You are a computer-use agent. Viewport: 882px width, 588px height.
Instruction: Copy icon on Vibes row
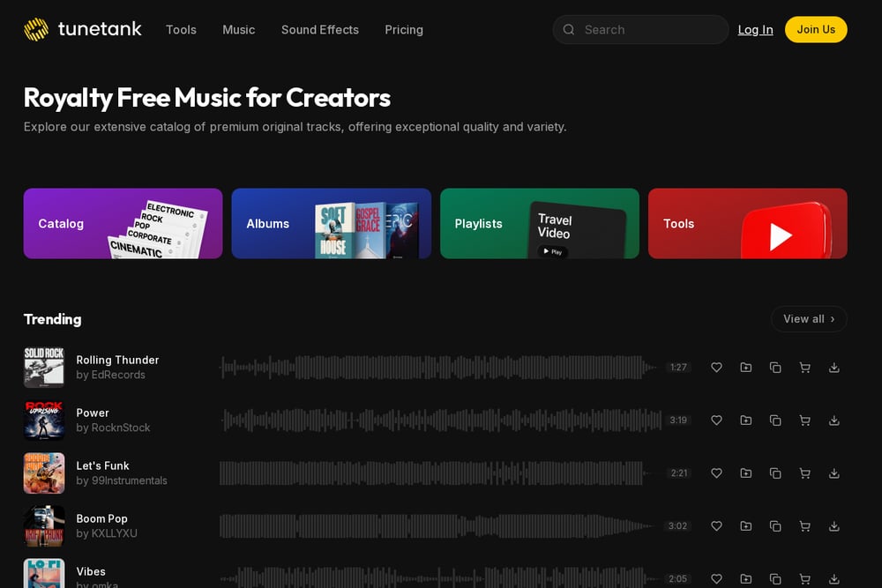click(x=775, y=579)
